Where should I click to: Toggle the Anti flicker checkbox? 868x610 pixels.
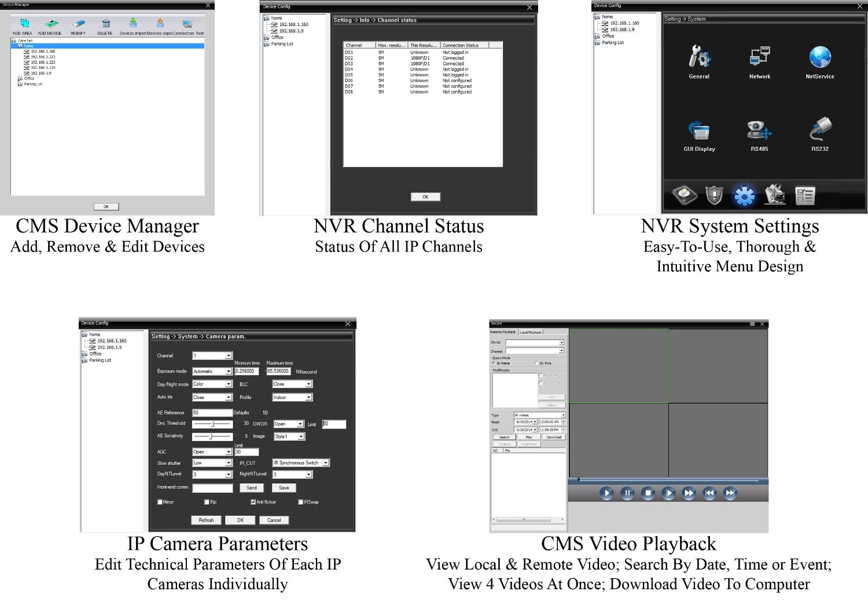[253, 502]
